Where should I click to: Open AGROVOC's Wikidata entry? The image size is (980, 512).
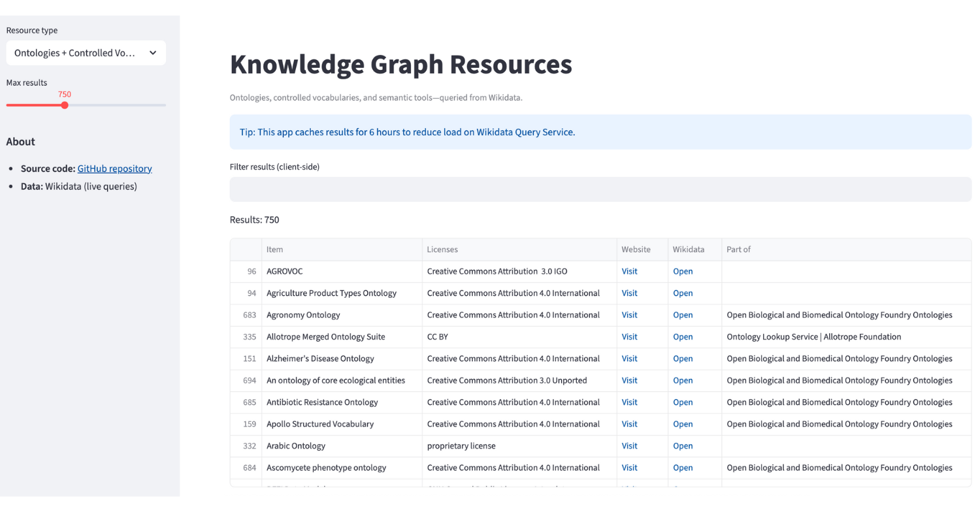coord(683,271)
